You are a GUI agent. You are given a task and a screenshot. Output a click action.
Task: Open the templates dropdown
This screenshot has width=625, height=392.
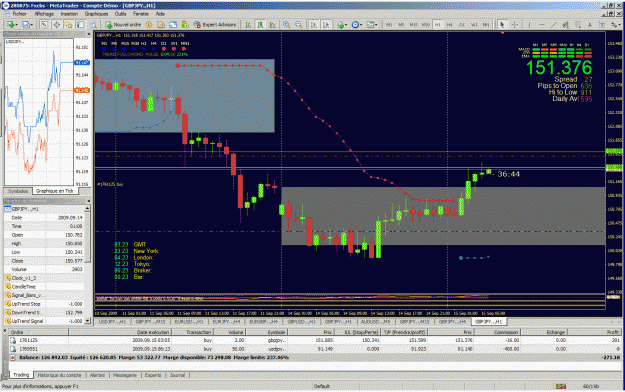tap(371, 25)
